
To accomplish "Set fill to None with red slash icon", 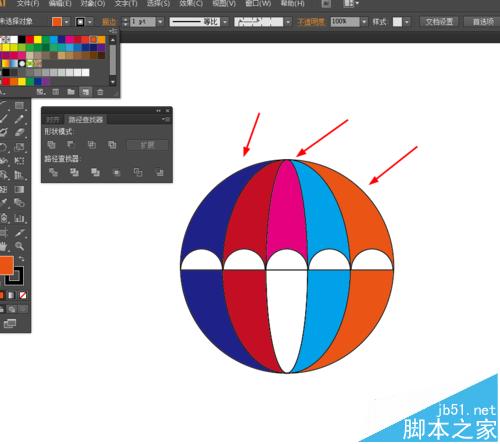I will pos(23,295).
